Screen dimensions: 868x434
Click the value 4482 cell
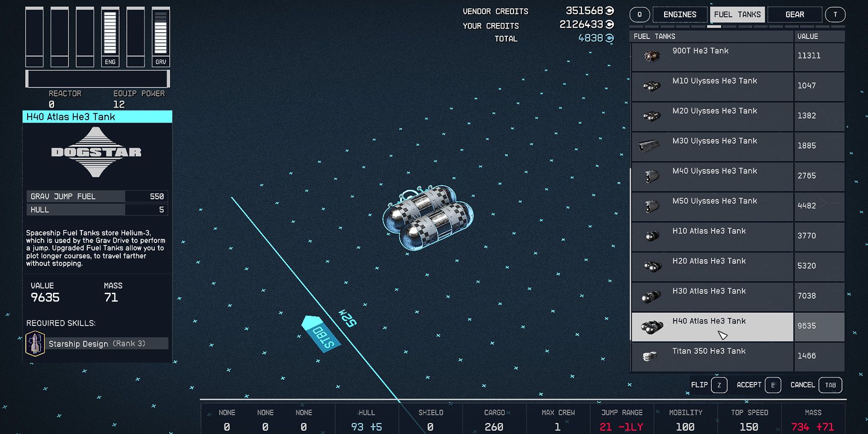tap(819, 206)
